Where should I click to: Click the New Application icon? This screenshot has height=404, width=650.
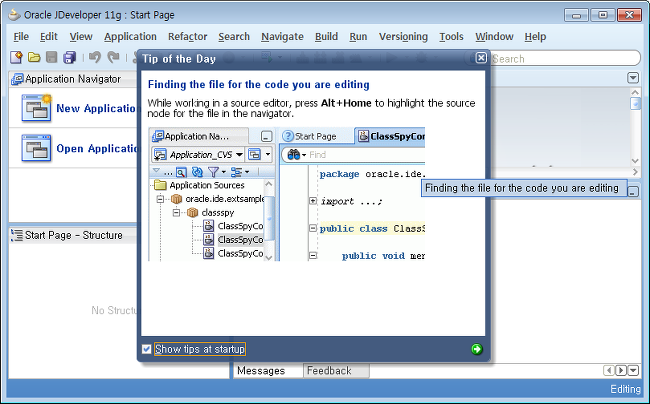36,108
